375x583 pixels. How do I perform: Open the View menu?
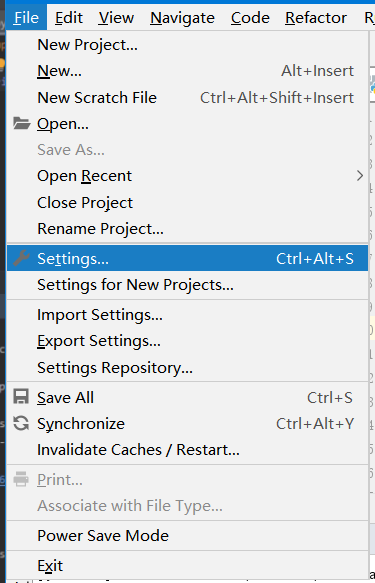(x=116, y=17)
